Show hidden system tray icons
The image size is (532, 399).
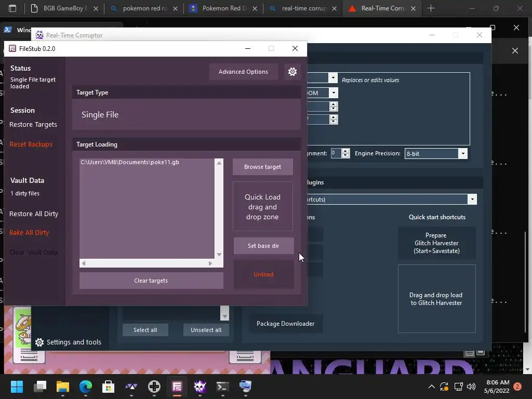pos(432,387)
